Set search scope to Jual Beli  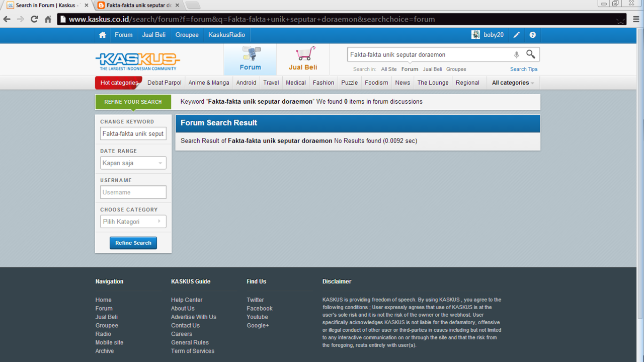tap(432, 69)
